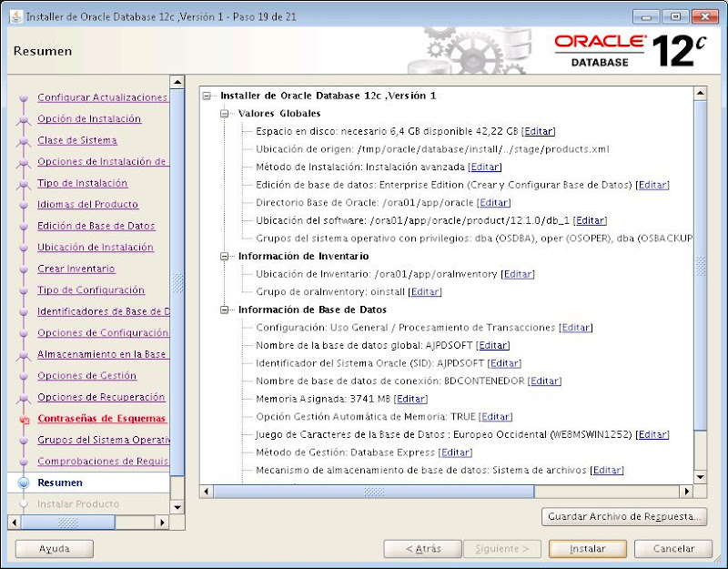Go back with the Atrás button
The width and height of the screenshot is (728, 569).
422,549
